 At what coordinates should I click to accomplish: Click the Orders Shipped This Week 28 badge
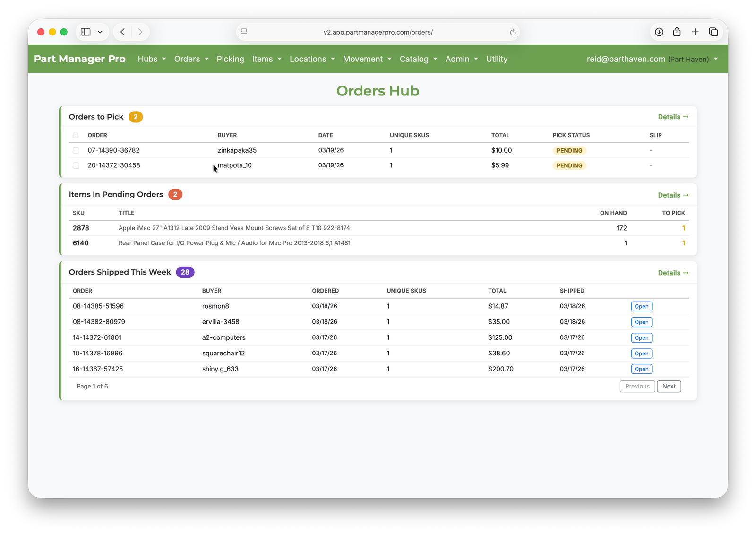[x=185, y=272]
